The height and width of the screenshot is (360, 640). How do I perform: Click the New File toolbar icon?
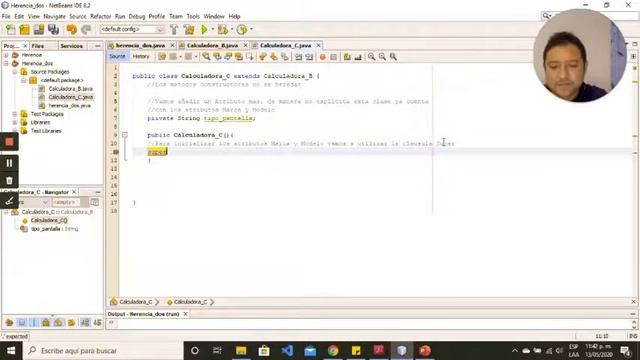pyautogui.click(x=10, y=29)
